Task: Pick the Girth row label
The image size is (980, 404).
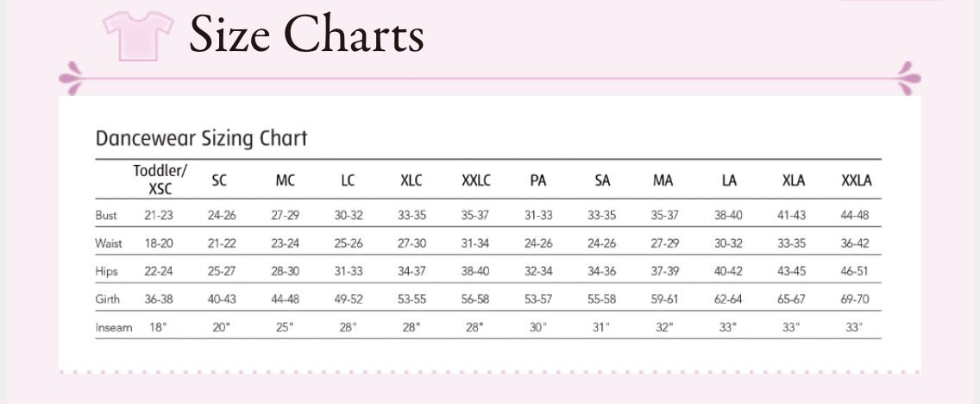Action: [107, 300]
